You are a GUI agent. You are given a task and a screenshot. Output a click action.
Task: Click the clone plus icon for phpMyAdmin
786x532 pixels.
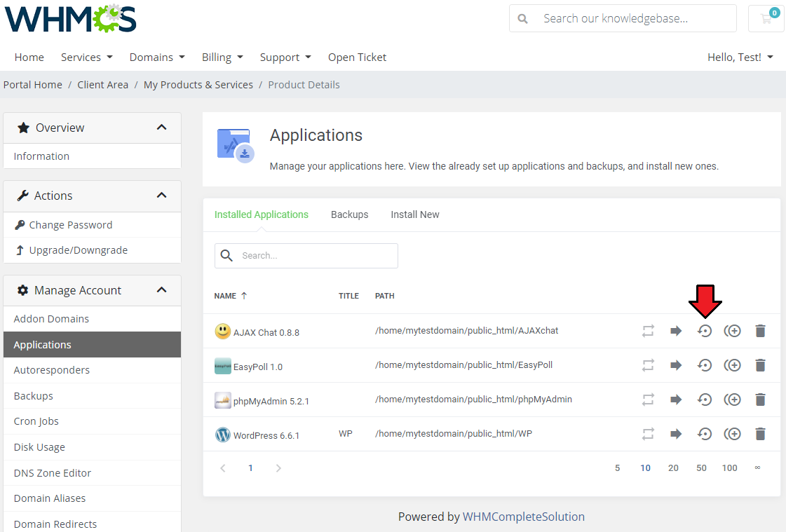(x=733, y=400)
